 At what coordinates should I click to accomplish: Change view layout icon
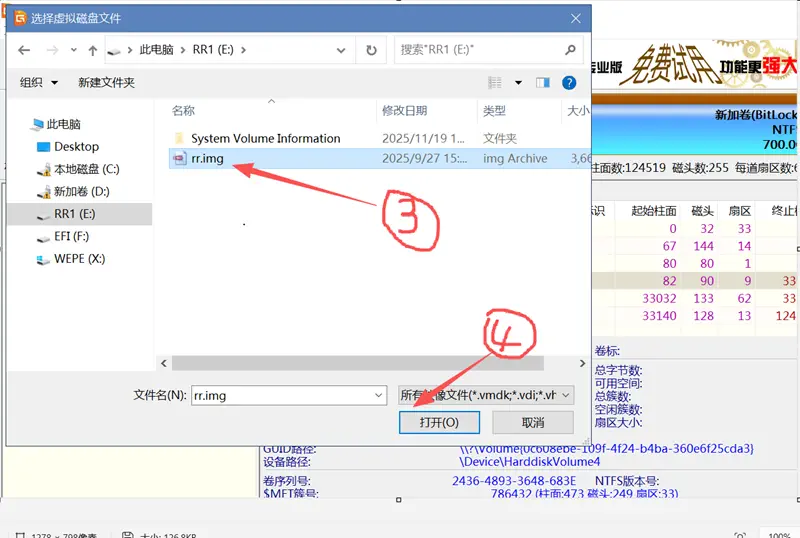click(x=495, y=82)
